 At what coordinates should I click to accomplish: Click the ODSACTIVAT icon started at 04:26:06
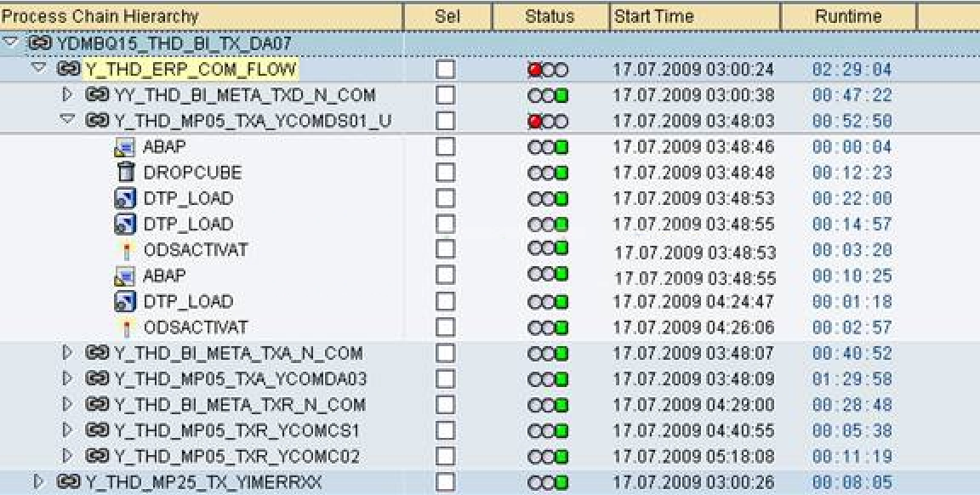(126, 327)
